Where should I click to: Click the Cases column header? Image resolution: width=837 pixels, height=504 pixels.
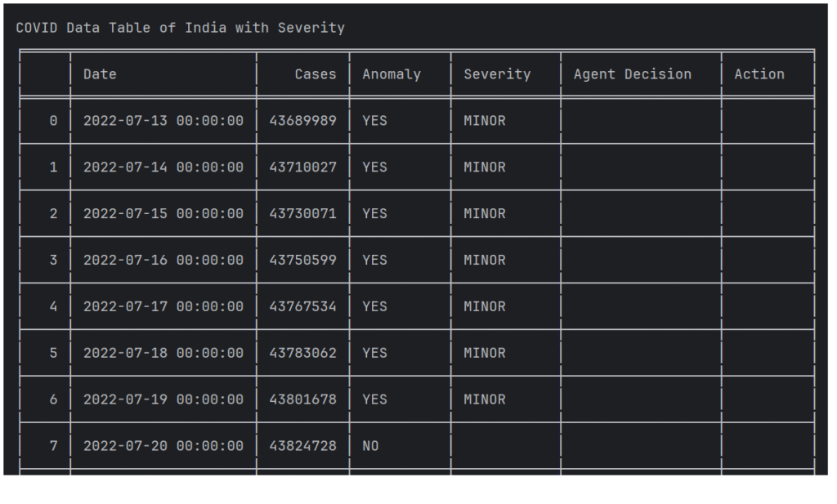click(x=316, y=74)
